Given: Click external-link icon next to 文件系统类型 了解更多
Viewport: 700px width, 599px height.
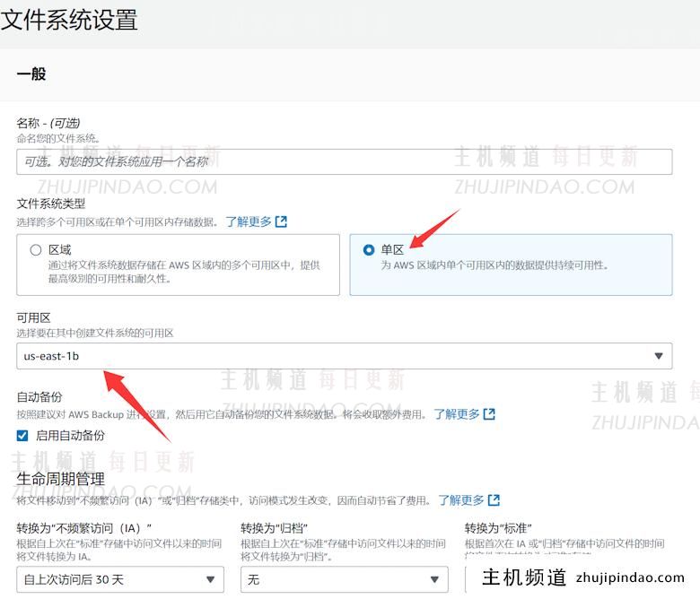Looking at the screenshot, I should click(281, 221).
